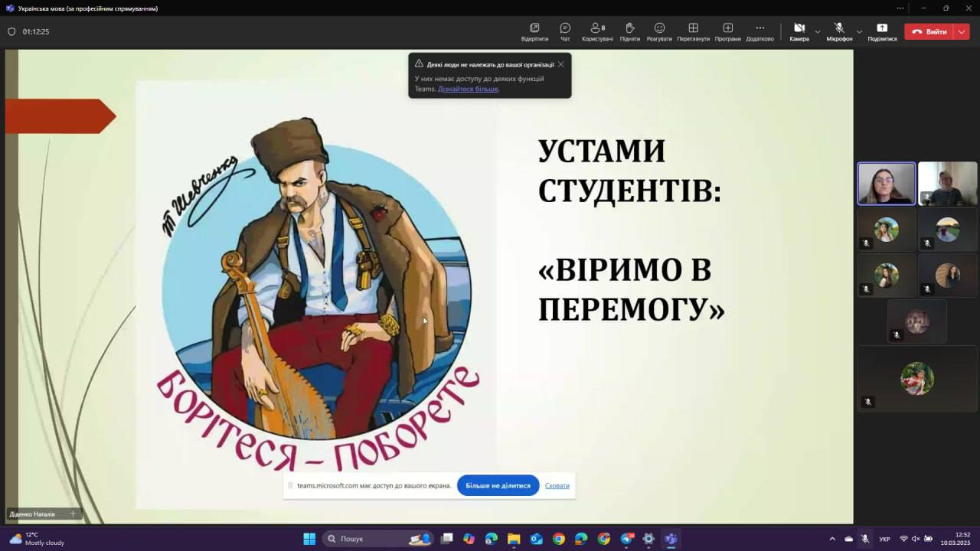
Task: Raise hand with Підняти button
Action: click(x=629, y=31)
